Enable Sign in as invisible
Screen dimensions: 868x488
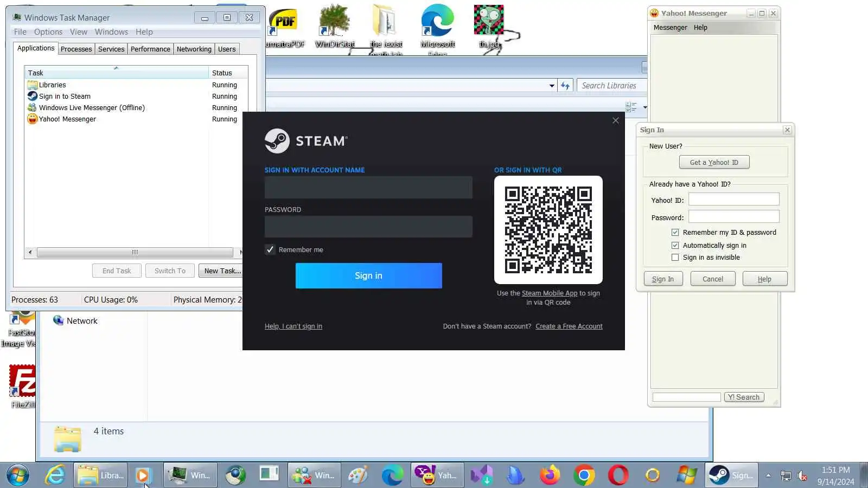pyautogui.click(x=675, y=258)
